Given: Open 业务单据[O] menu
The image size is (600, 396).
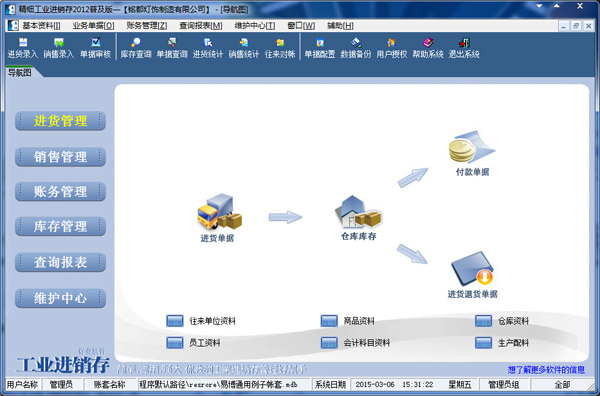Looking at the screenshot, I should pos(93,26).
